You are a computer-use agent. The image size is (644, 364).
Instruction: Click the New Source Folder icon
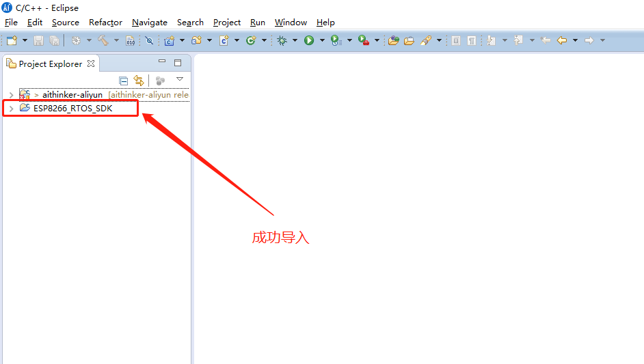(197, 40)
